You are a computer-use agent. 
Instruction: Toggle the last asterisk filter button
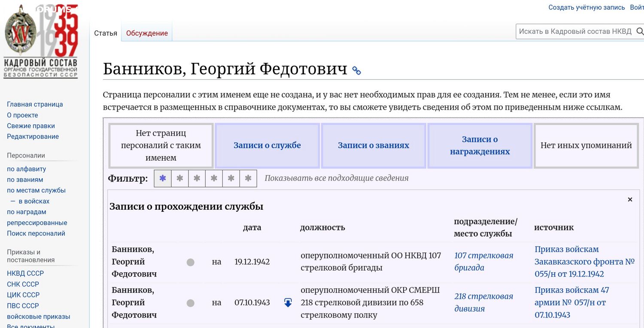pyautogui.click(x=248, y=178)
